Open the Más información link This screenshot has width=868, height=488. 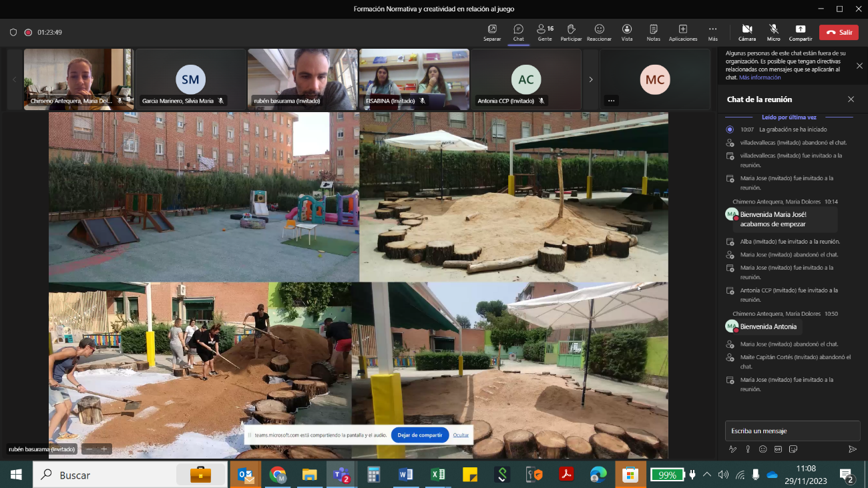(760, 77)
